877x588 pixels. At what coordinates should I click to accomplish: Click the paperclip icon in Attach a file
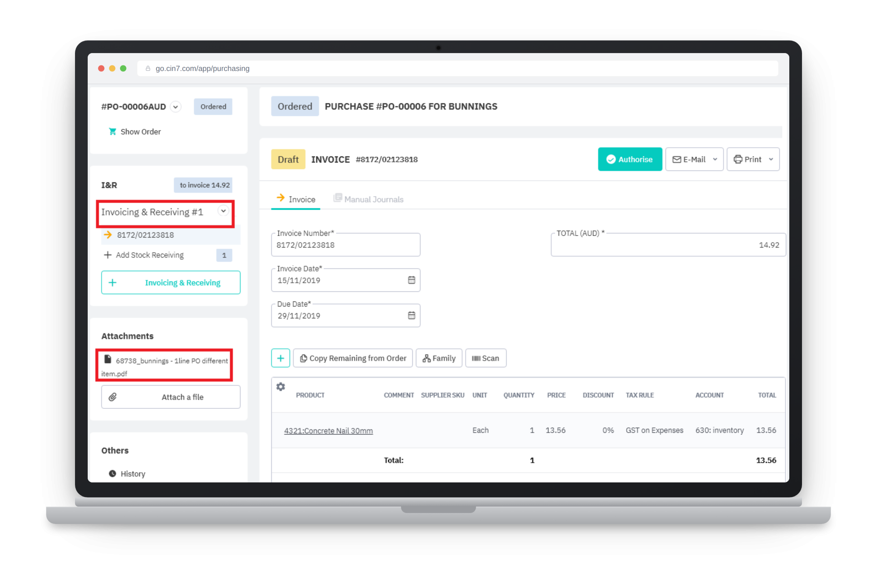point(112,397)
